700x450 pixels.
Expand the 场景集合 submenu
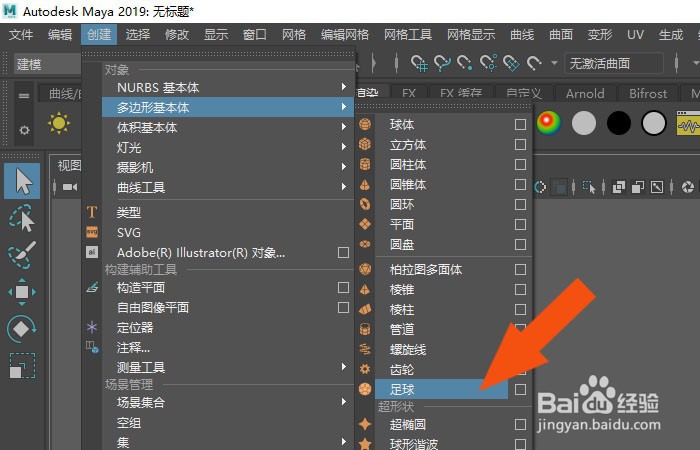(228, 402)
